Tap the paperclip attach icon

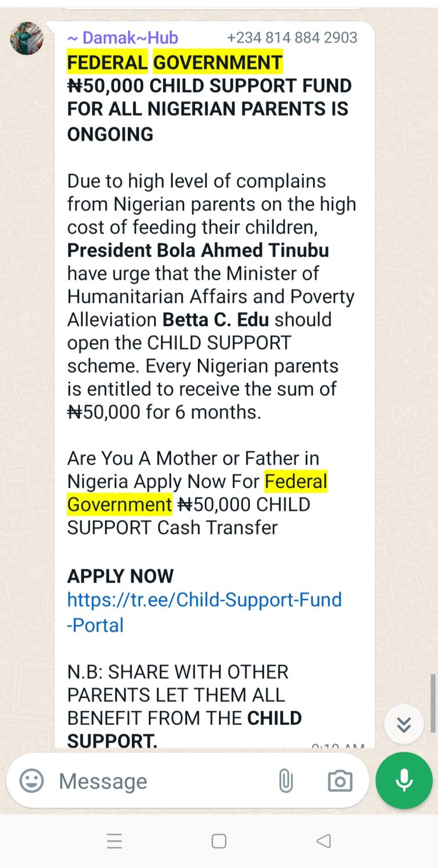(286, 781)
